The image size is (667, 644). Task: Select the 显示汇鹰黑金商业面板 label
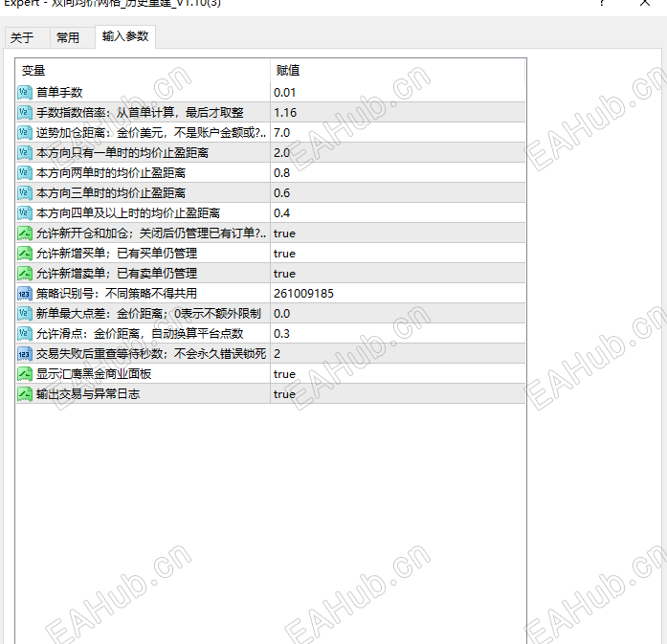click(94, 374)
